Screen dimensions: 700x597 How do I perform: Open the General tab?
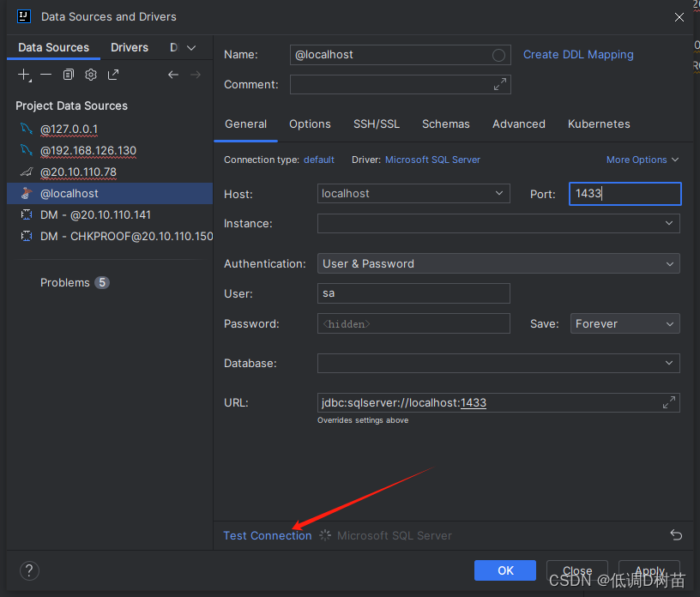click(x=245, y=124)
